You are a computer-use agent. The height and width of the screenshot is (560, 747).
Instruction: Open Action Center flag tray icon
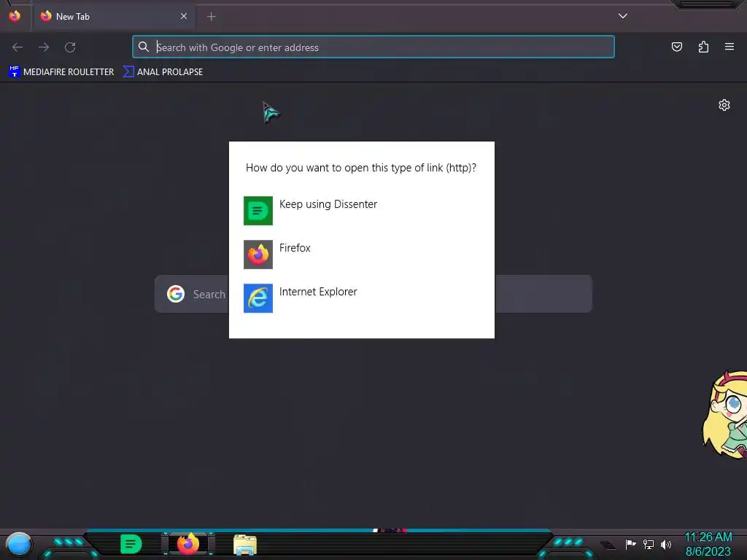pos(631,544)
